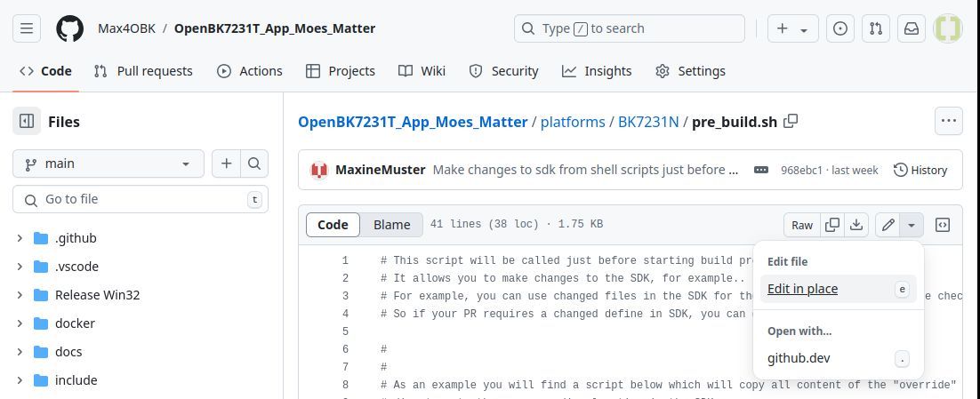
Task: Select the Release Win32 folder row
Action: [141, 295]
